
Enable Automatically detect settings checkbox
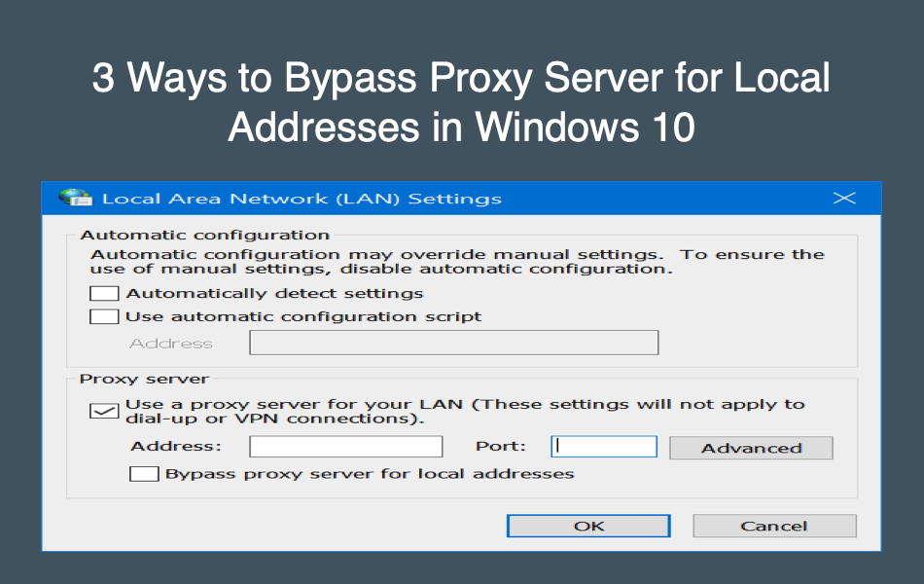click(104, 293)
